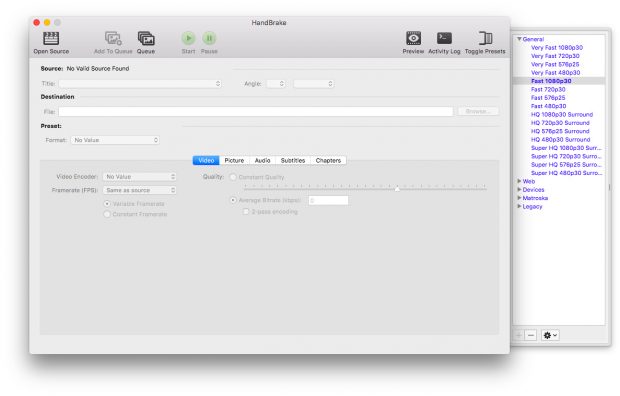Enable the 2-pass encoding checkbox

coord(246,212)
